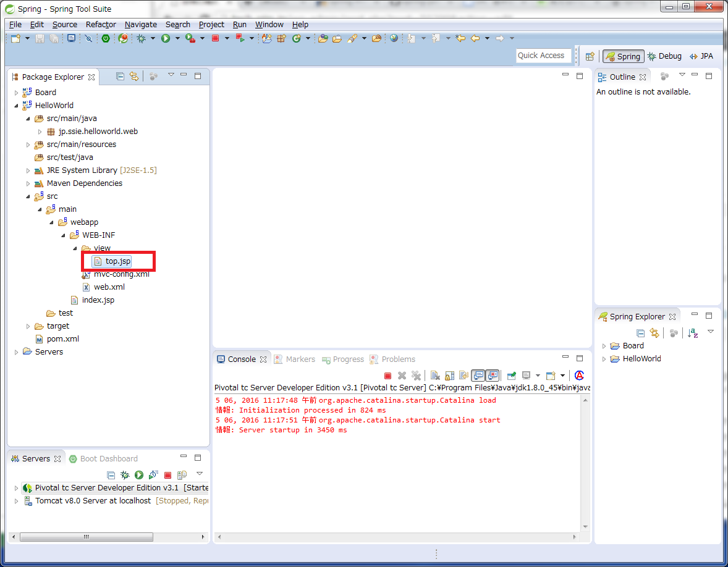The height and width of the screenshot is (567, 728).
Task: Stop the server using the red Servers view button
Action: tap(167, 475)
